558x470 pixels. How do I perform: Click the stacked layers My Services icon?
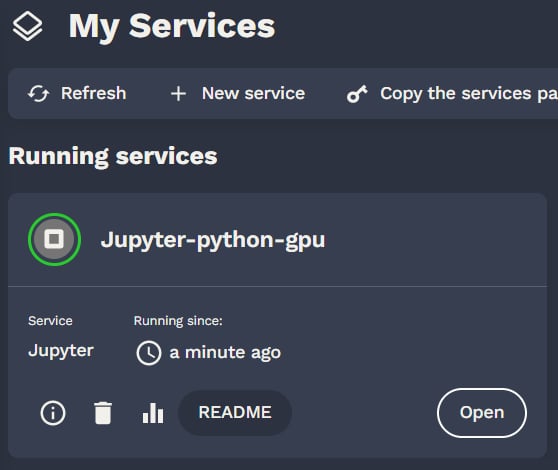pos(27,26)
